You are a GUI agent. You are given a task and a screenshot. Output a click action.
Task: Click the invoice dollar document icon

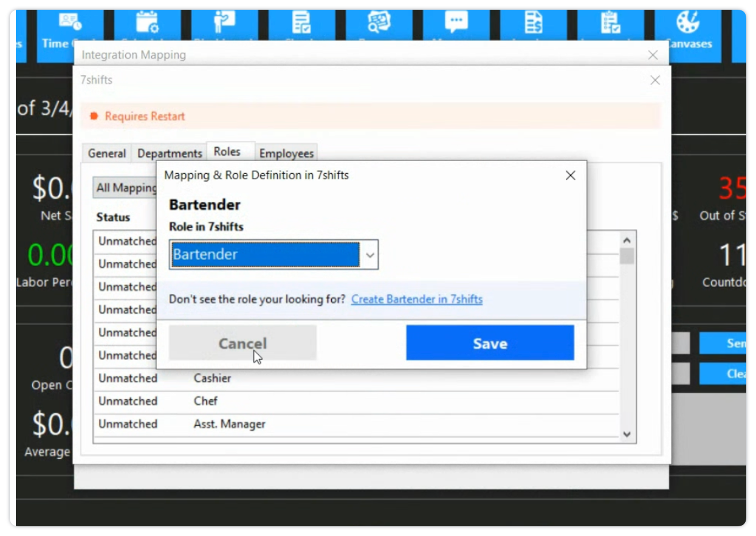coord(533,23)
